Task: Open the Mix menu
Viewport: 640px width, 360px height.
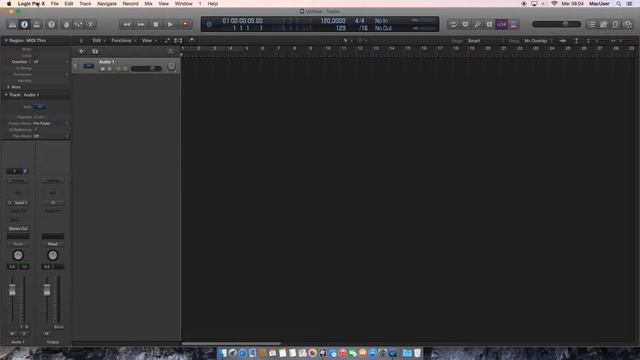Action: tap(148, 4)
